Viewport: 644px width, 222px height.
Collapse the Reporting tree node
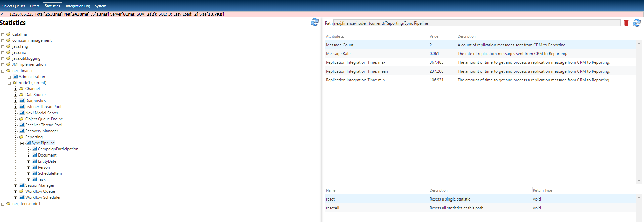[x=16, y=137]
